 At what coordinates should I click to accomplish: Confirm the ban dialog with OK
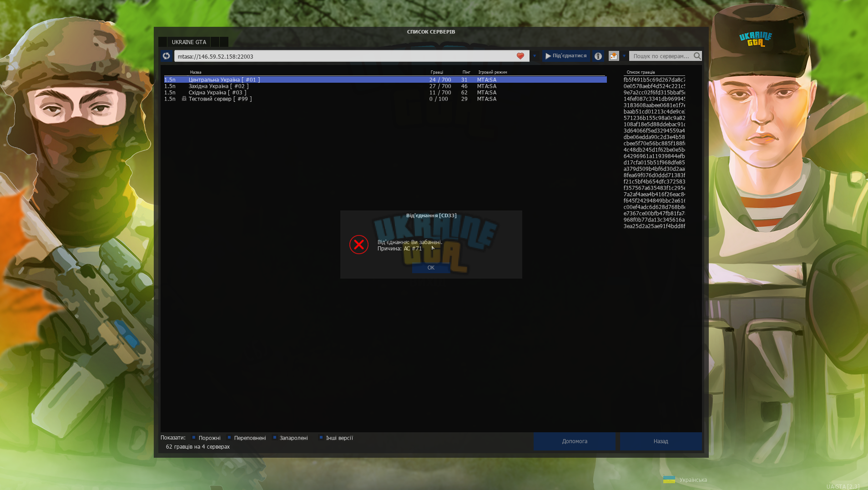(x=431, y=268)
